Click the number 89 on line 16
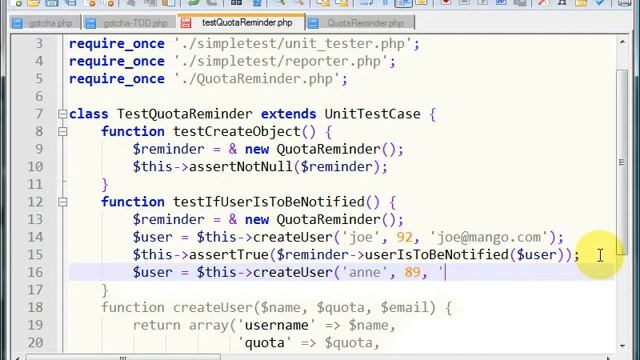 (412, 272)
